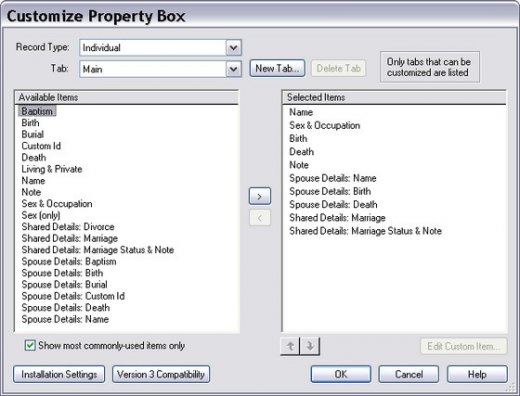Select Spouse Details: Birth in Available Items
520x396 pixels.
[x=62, y=273]
